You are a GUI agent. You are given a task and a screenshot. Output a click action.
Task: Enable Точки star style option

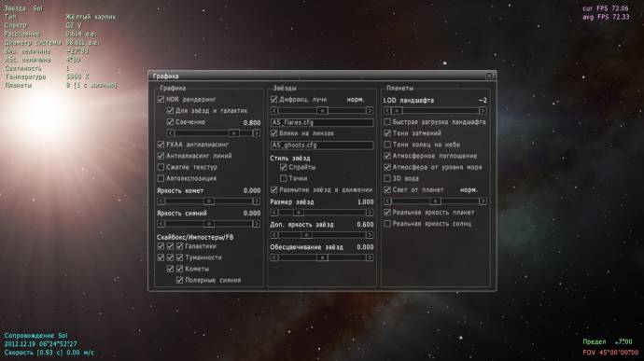pyautogui.click(x=284, y=179)
